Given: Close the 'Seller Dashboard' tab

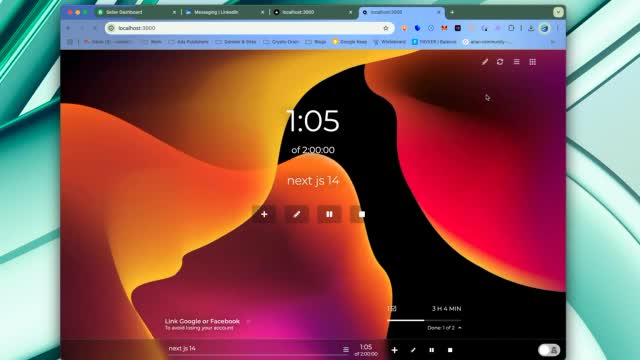Looking at the screenshot, I should 174,12.
